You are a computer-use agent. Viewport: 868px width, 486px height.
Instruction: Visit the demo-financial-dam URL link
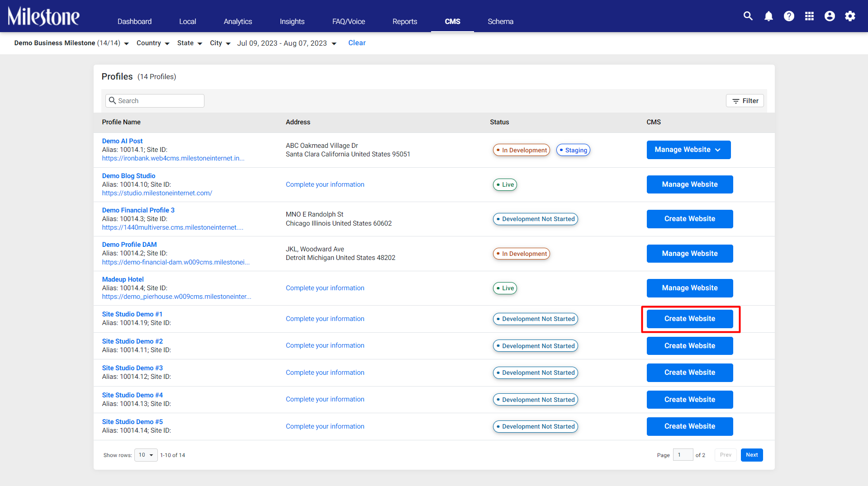tap(175, 262)
